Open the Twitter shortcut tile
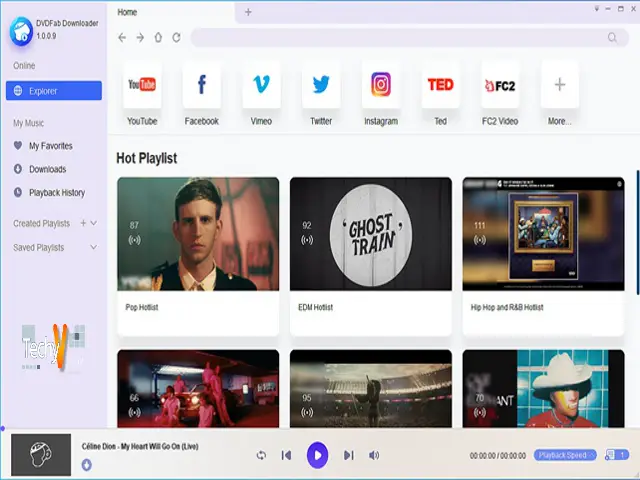The width and height of the screenshot is (640, 480). (321, 86)
